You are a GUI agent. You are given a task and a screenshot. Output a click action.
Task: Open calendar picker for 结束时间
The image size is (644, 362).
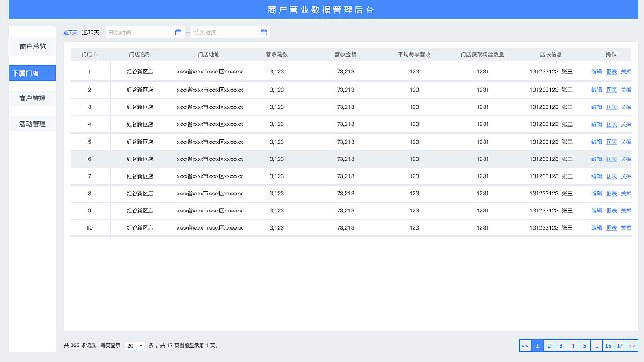264,33
